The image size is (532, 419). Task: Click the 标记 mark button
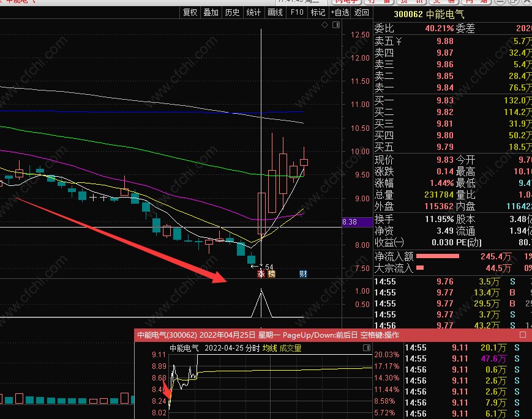click(x=318, y=13)
